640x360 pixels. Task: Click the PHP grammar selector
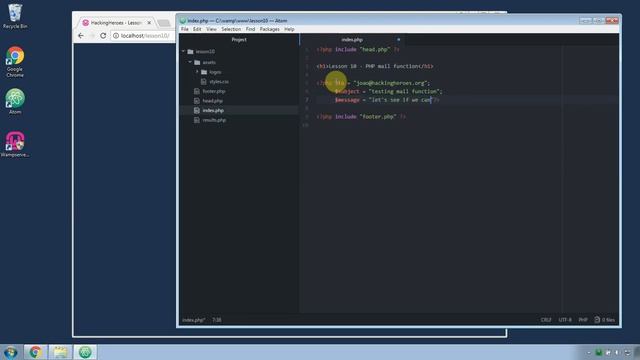pos(583,320)
